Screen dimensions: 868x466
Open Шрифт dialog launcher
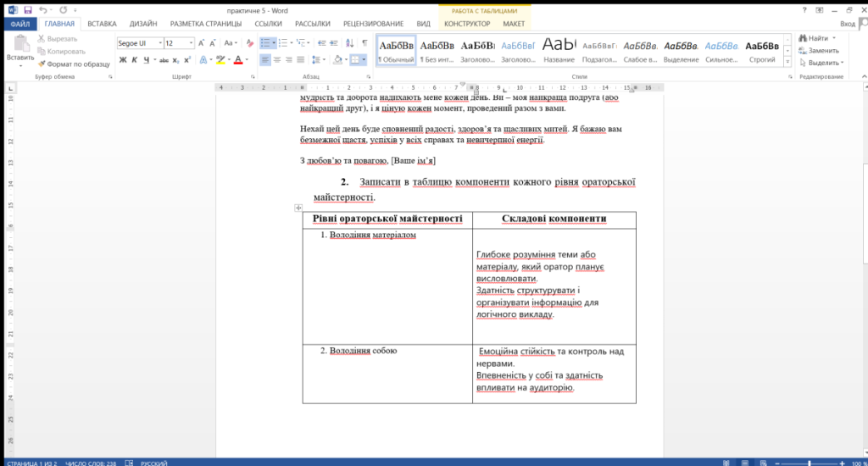pyautogui.click(x=253, y=77)
